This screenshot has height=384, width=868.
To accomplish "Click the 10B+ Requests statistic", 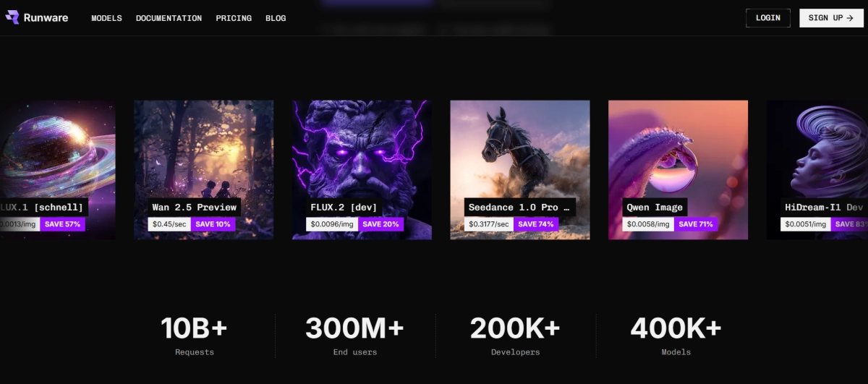I will tap(195, 336).
